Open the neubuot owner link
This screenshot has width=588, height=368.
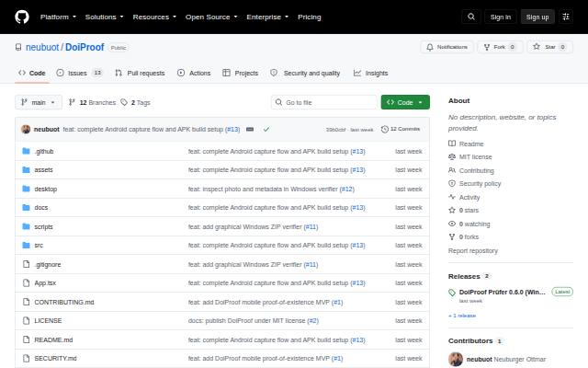(x=42, y=47)
